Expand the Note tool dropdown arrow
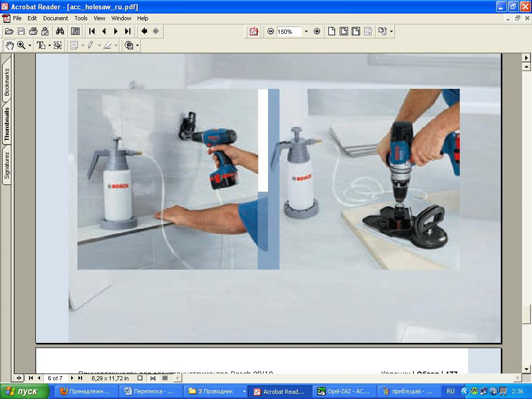Viewport: 532px width, 399px height. tap(83, 46)
